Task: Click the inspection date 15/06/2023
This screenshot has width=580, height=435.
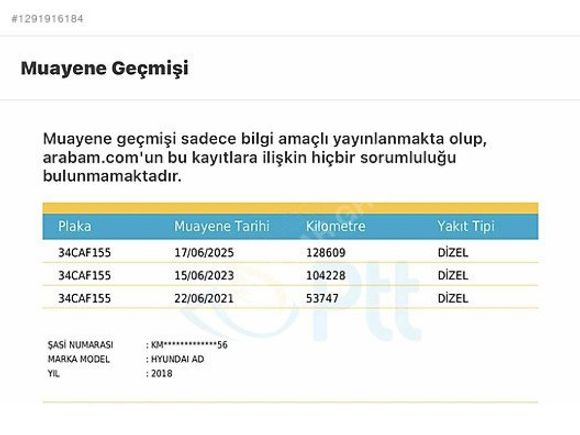Action: [x=204, y=276]
